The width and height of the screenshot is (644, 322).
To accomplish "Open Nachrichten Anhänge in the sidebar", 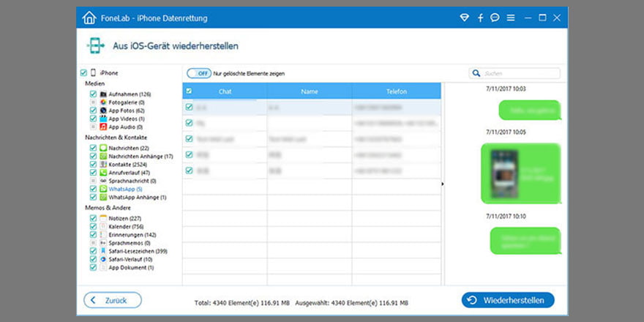I will (x=141, y=156).
